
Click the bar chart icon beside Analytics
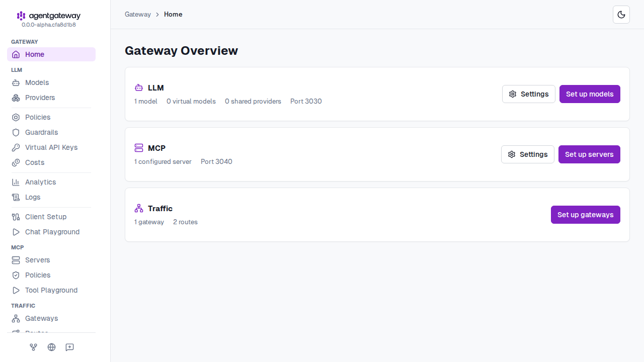16,182
